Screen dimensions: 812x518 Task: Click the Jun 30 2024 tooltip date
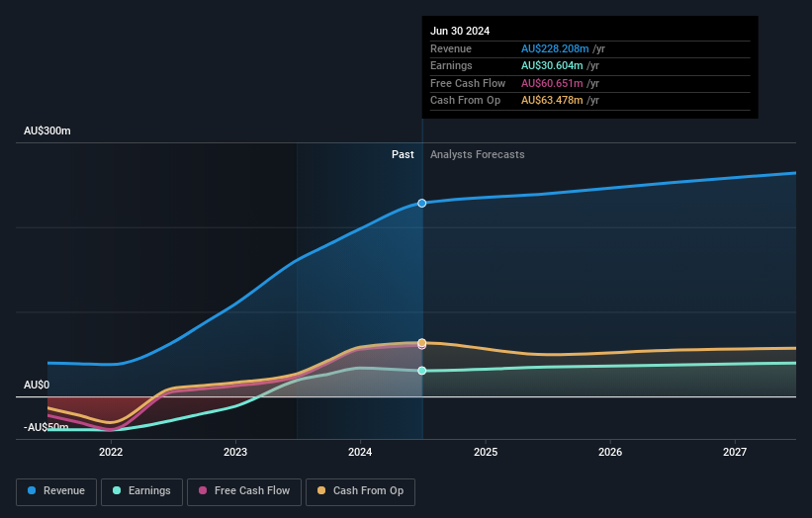(x=460, y=31)
